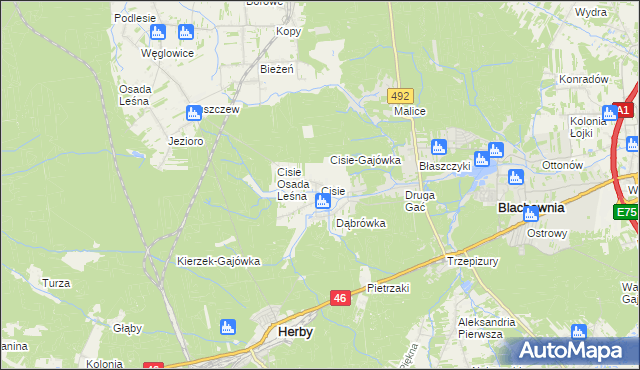
Task: Select the Aleksandria Pierwsza label
Action: (x=487, y=328)
